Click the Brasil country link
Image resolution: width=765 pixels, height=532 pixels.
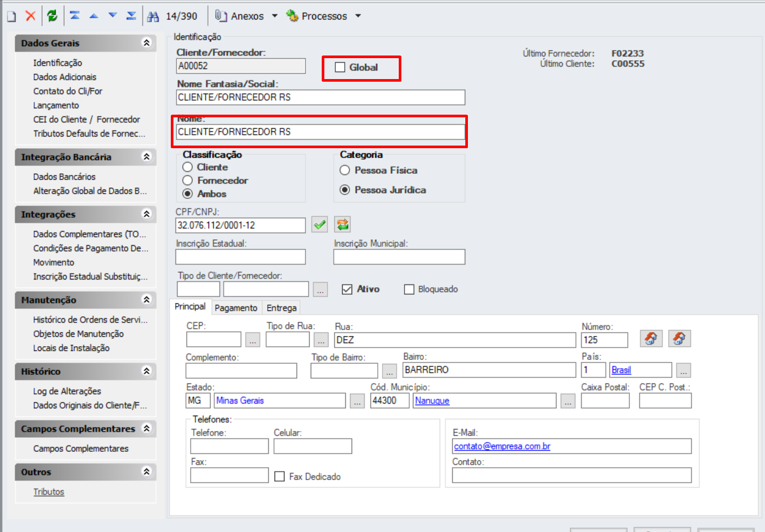click(x=621, y=370)
